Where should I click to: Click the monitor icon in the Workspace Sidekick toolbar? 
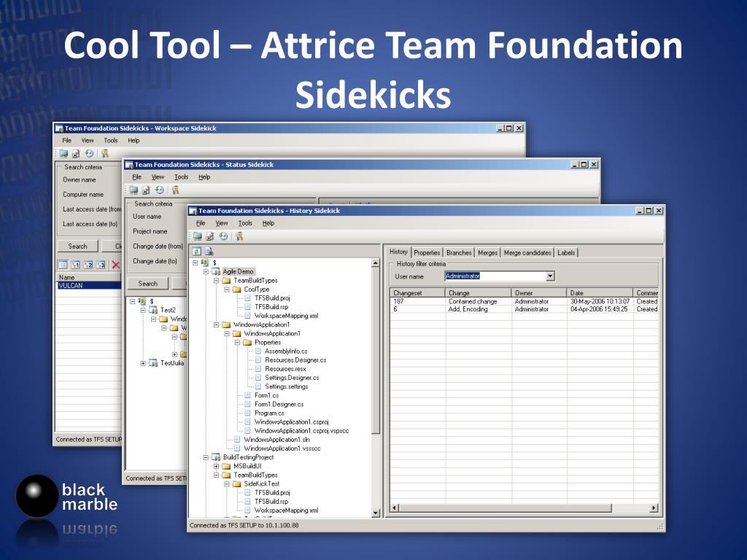(x=63, y=153)
